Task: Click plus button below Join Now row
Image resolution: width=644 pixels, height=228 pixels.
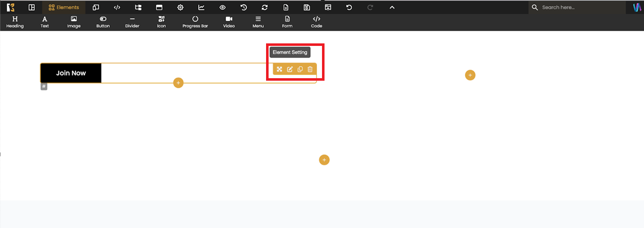Action: click(x=178, y=83)
